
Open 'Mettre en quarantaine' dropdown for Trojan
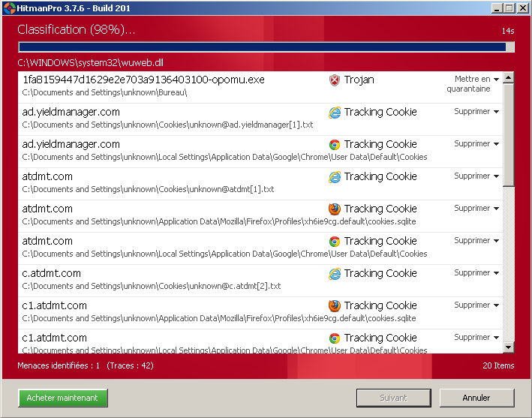point(496,80)
